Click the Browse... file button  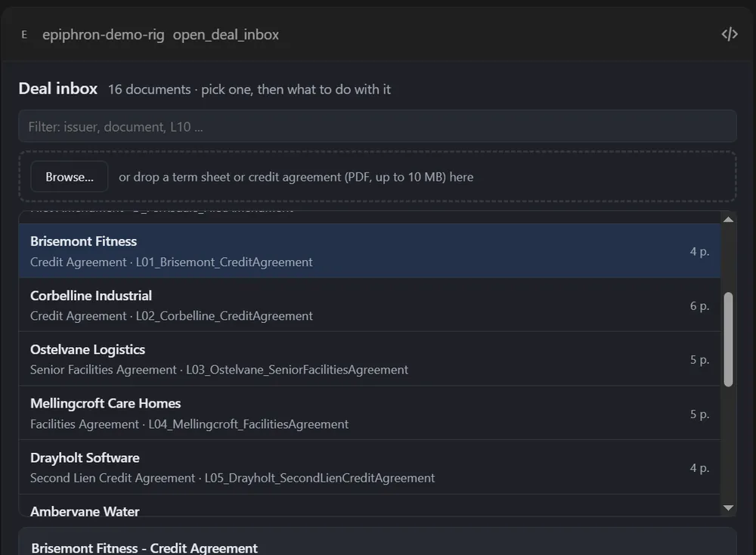[x=70, y=176]
